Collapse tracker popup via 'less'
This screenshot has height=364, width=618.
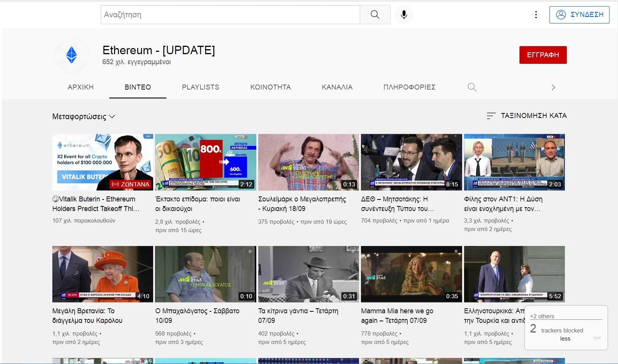coord(565,339)
